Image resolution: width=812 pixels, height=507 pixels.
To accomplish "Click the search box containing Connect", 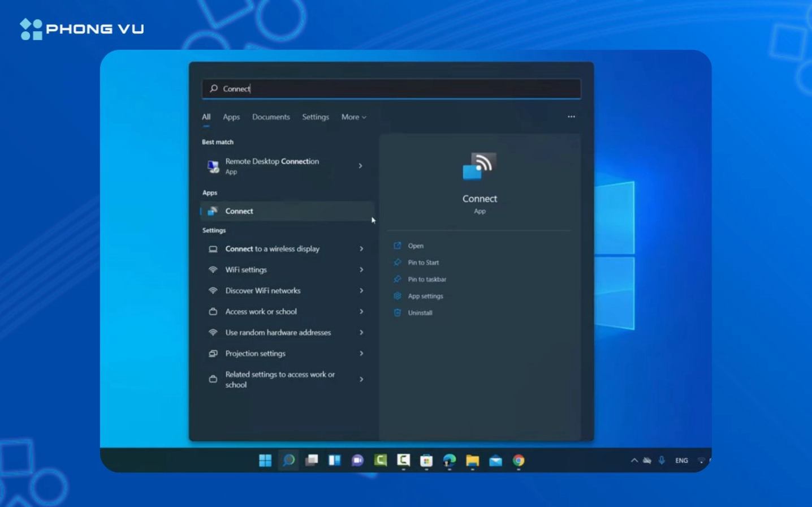I will tap(391, 89).
